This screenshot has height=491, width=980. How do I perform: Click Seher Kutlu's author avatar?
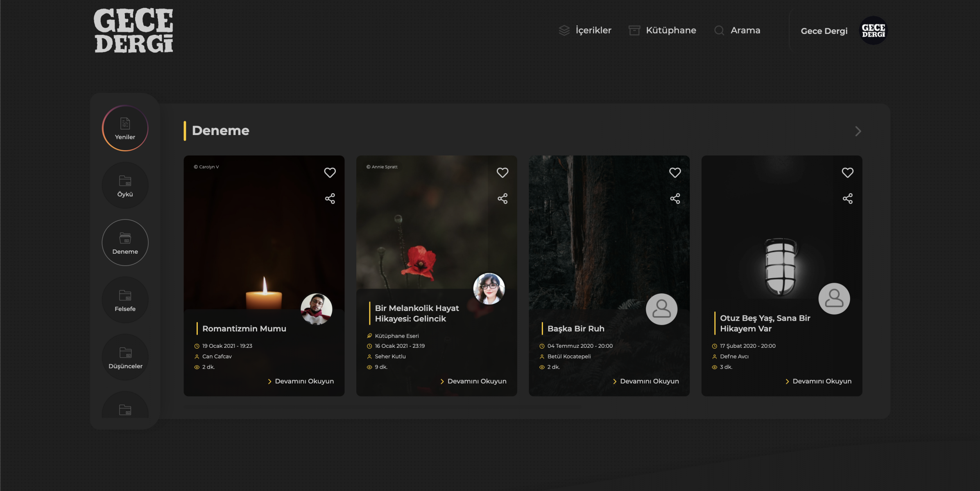pyautogui.click(x=489, y=289)
